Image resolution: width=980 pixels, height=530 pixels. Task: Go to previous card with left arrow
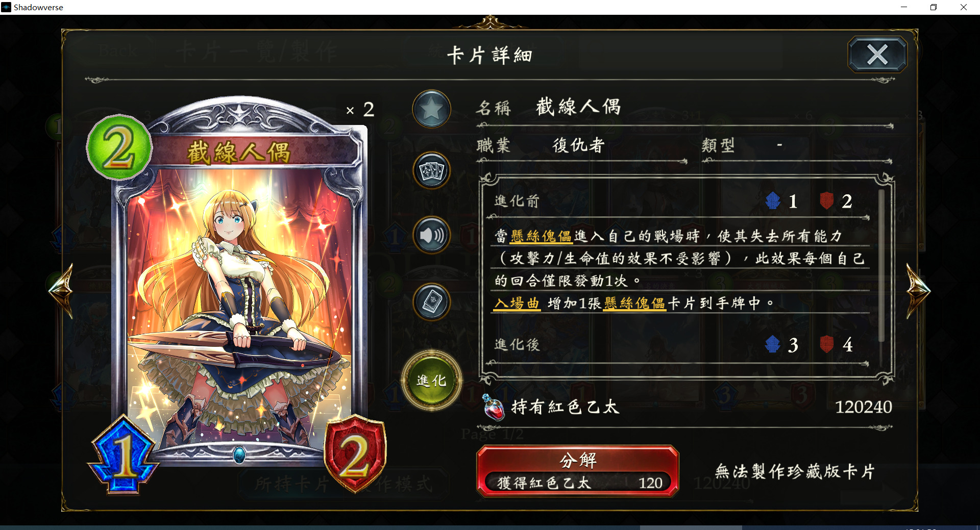[62, 291]
